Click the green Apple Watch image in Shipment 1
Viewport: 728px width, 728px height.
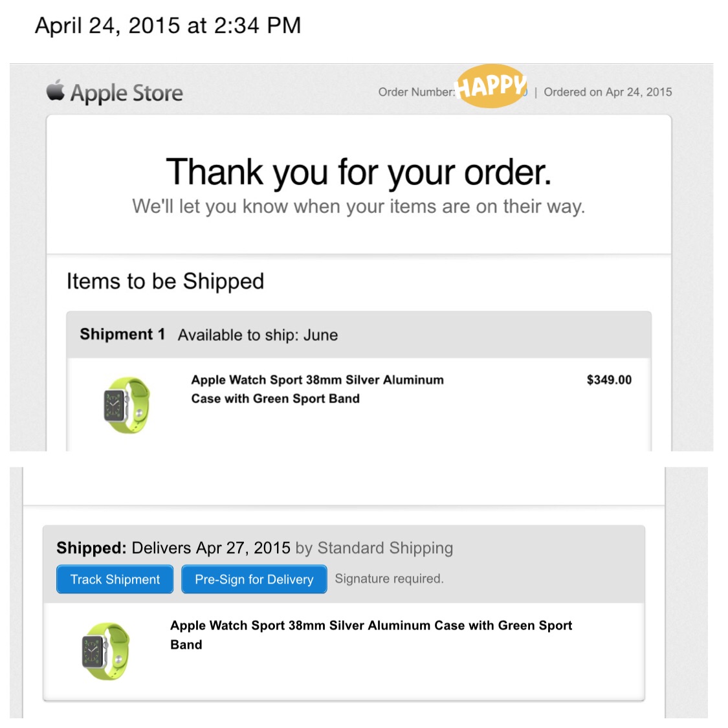coord(126,405)
